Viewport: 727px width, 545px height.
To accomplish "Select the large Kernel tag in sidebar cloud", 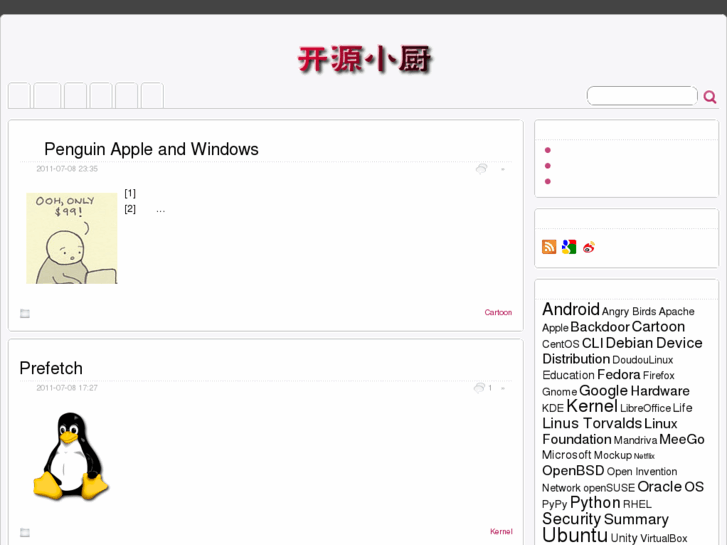I will pyautogui.click(x=592, y=406).
